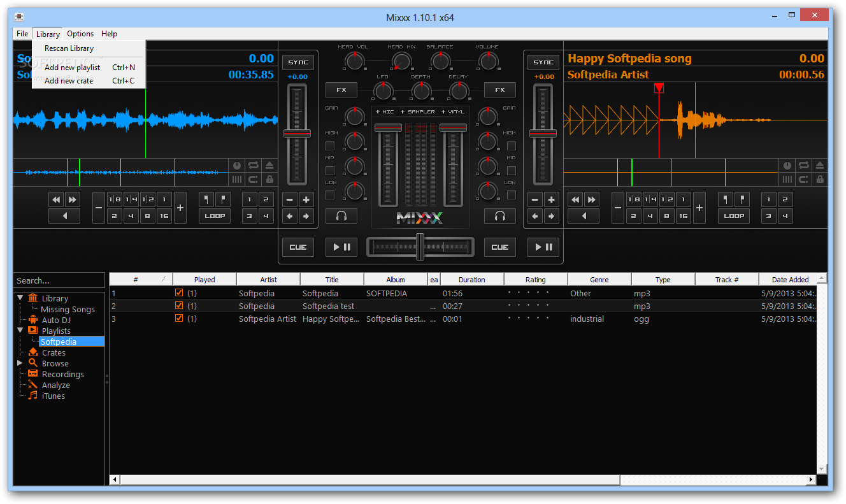Screen dimensions: 846x504
Task: Open Analyze in the library sidebar
Action: (x=55, y=385)
